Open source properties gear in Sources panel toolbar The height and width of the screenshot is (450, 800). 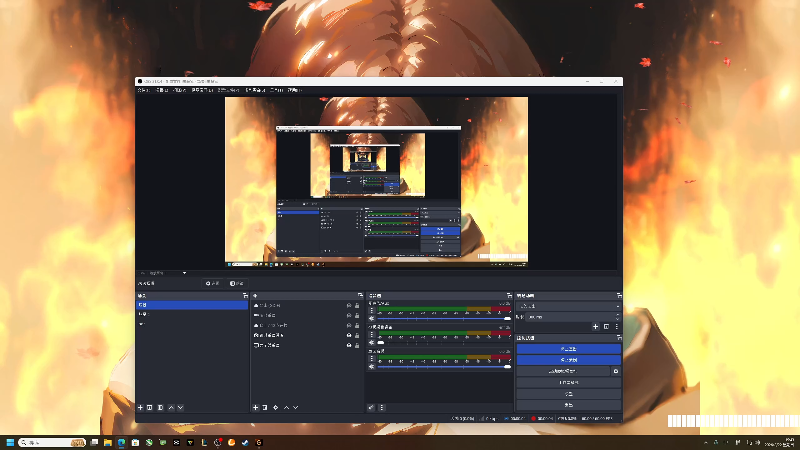(276, 408)
